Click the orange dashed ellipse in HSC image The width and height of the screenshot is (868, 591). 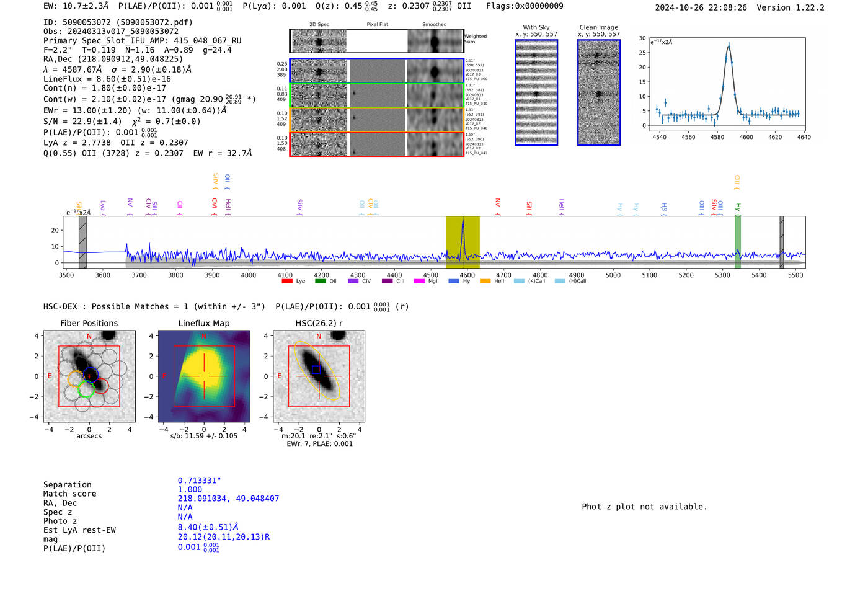pyautogui.click(x=319, y=370)
